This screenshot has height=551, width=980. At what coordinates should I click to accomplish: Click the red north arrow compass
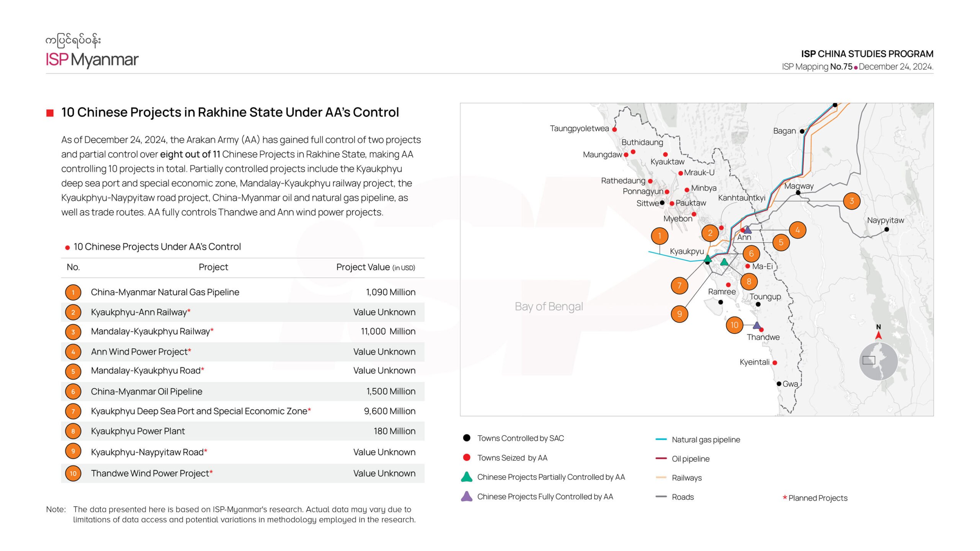click(x=879, y=335)
